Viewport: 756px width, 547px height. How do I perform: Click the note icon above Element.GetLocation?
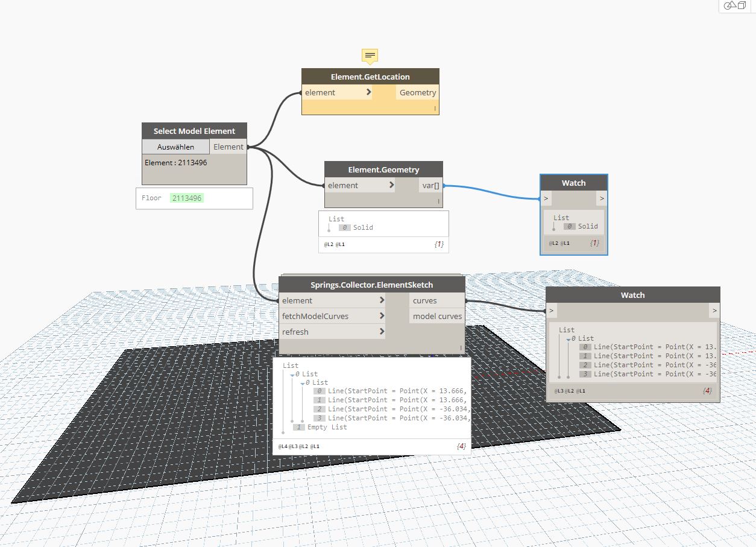pyautogui.click(x=369, y=56)
